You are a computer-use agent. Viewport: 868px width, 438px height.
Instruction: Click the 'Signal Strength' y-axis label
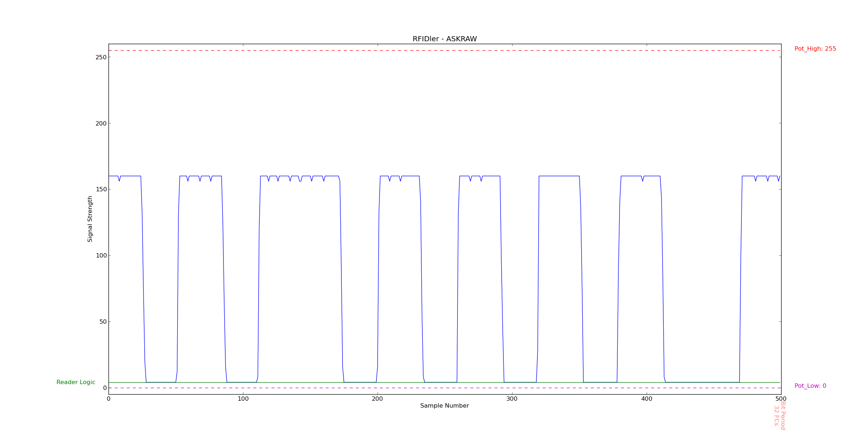click(x=90, y=219)
